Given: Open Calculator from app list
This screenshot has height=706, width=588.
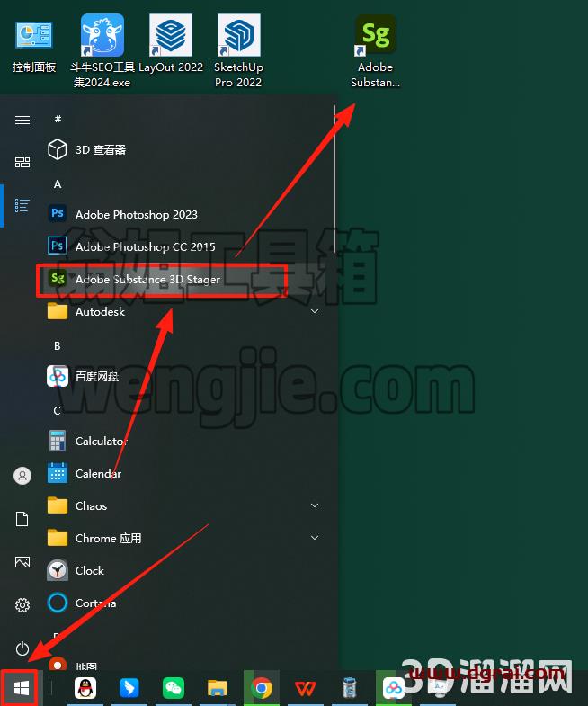Looking at the screenshot, I should 184,442.
